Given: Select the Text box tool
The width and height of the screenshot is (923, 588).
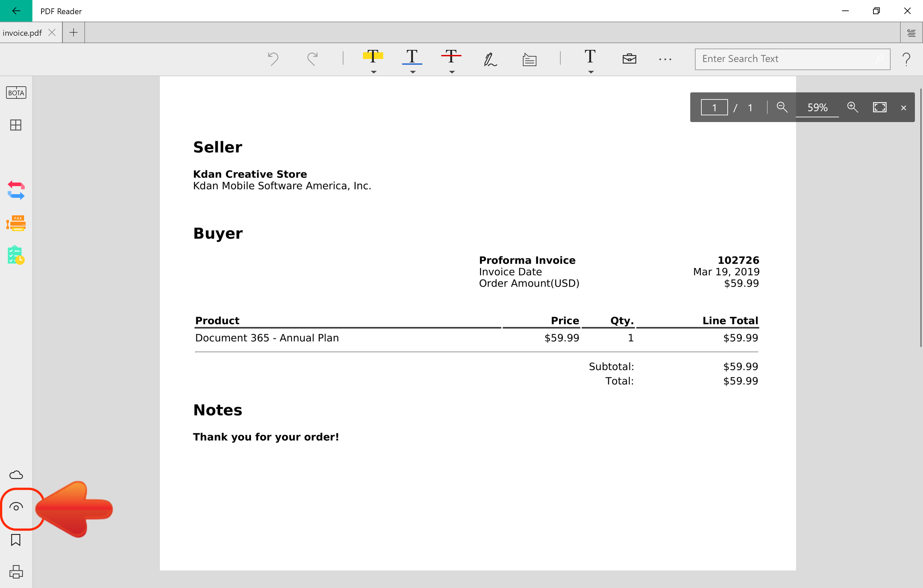Looking at the screenshot, I should (x=590, y=57).
